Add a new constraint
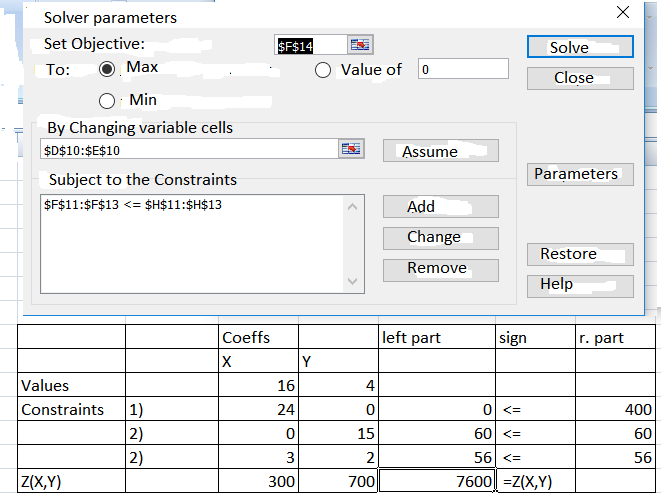Image resolution: width=661 pixels, height=493 pixels. click(440, 206)
